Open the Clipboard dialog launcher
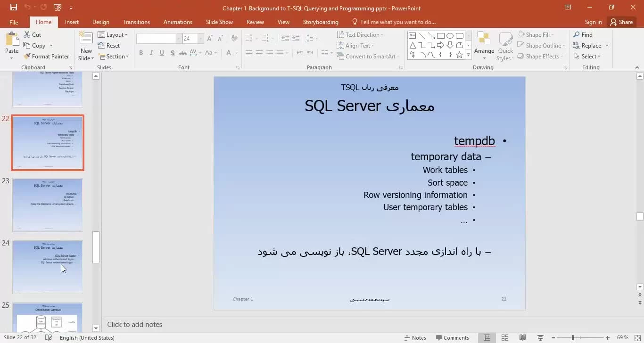Screen dimensions: 644x343 (71, 67)
